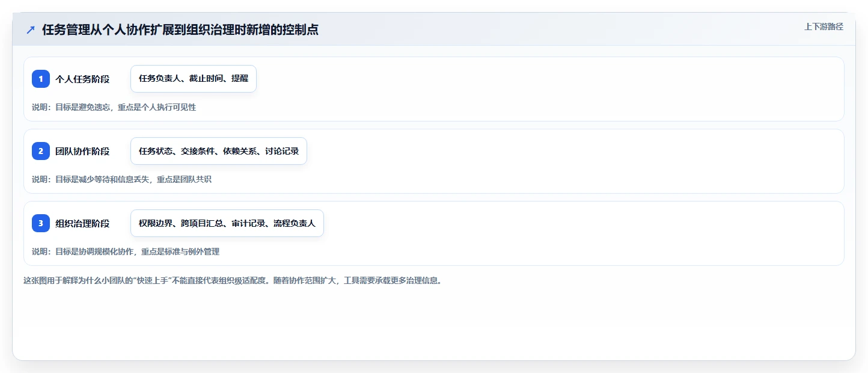Image resolution: width=868 pixels, height=373 pixels.
Task: Click the arrow icon beside the title
Action: (x=31, y=29)
